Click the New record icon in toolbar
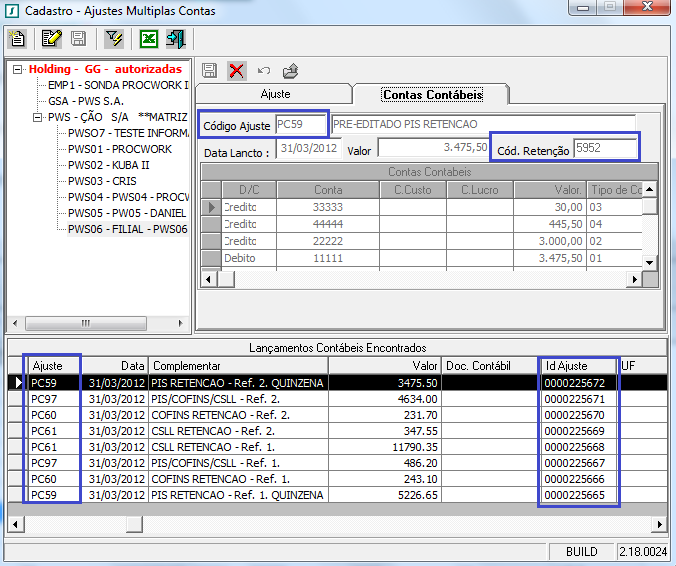The height and width of the screenshot is (566, 676). point(17,39)
